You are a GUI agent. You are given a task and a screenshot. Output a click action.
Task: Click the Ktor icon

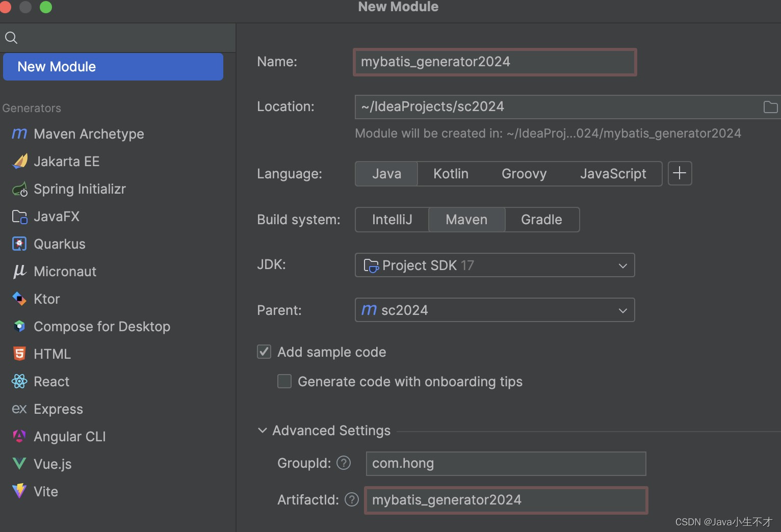coord(19,299)
